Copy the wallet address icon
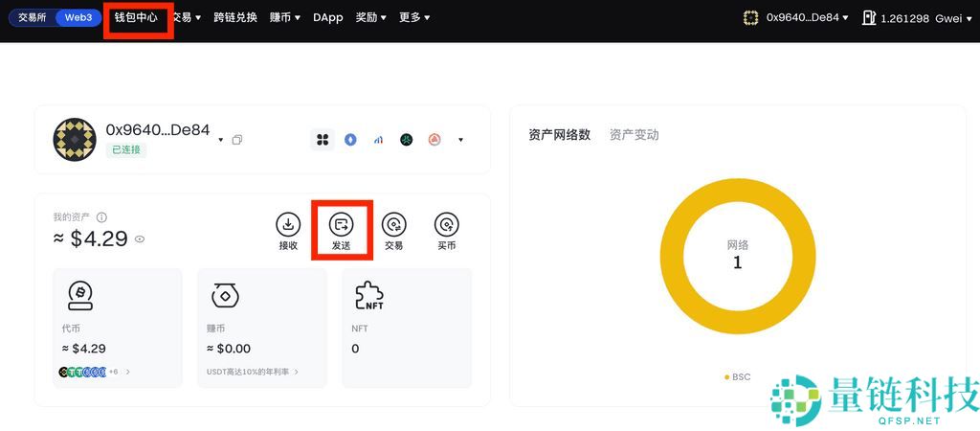This screenshot has height=431, width=980. pos(237,140)
